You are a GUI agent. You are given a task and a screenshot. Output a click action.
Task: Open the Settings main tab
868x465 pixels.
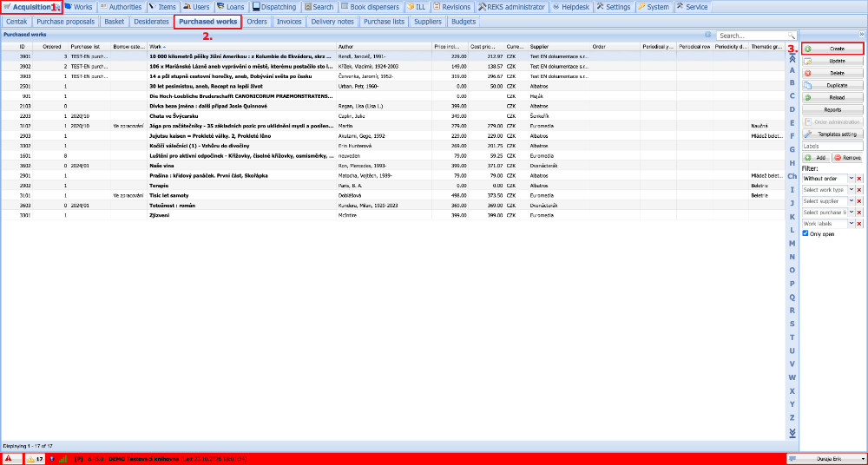pos(614,7)
